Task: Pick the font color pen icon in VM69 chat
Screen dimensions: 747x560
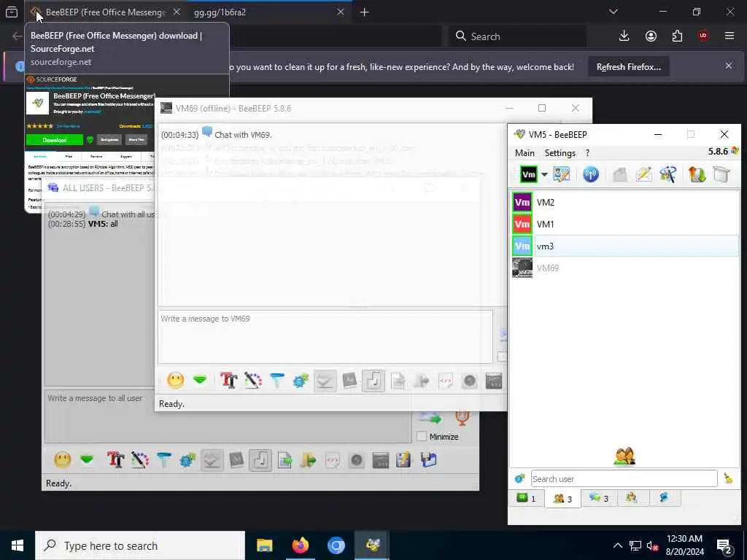Action: pyautogui.click(x=253, y=381)
